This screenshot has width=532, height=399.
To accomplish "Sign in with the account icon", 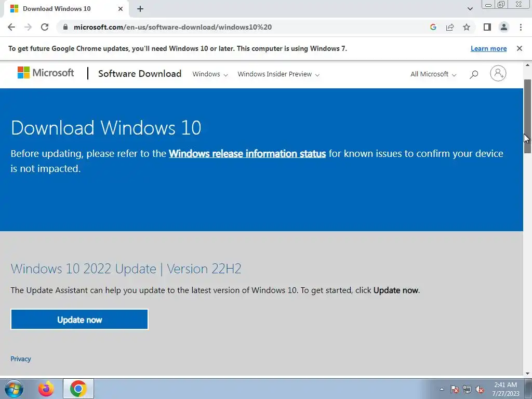I will tap(498, 73).
